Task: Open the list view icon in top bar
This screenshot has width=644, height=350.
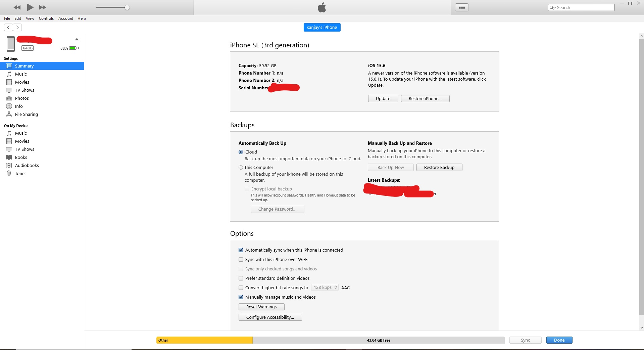Action: [462, 7]
